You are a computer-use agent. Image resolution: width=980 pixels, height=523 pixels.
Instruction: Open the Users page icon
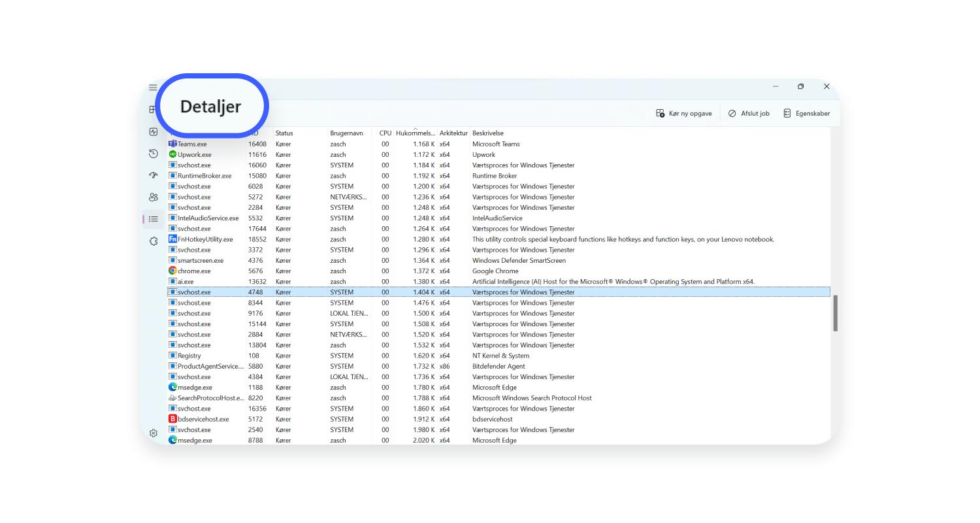(x=154, y=197)
